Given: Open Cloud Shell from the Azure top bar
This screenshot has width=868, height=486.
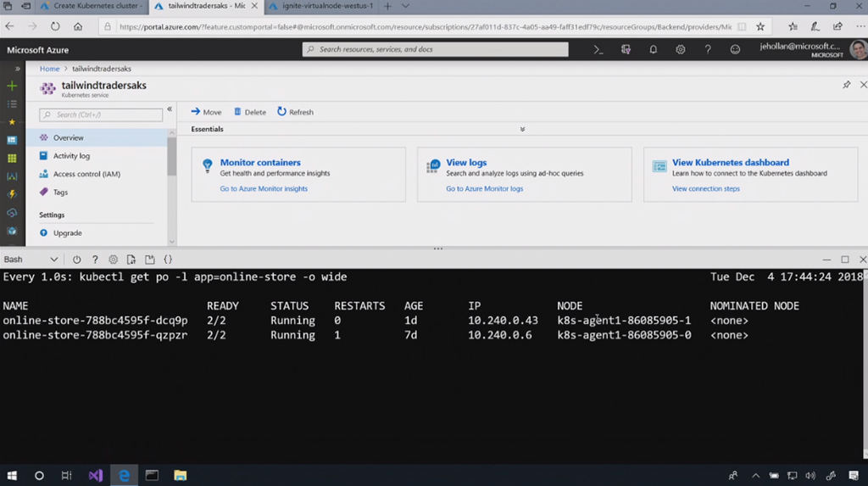Looking at the screenshot, I should coord(598,50).
